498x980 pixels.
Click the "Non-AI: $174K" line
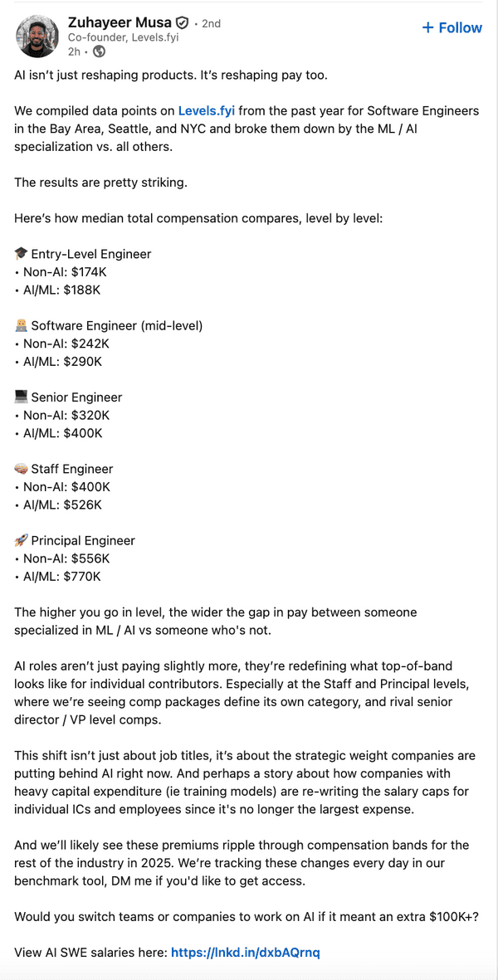(x=66, y=271)
